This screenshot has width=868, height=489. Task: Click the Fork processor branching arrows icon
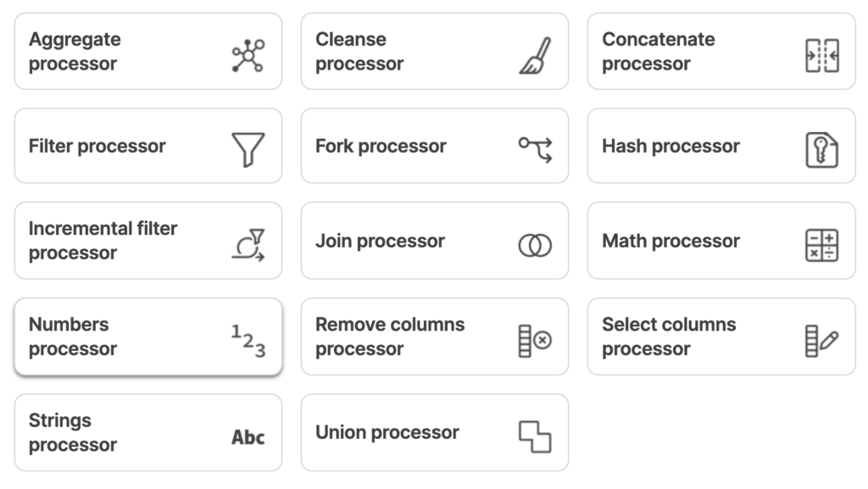coord(536,149)
